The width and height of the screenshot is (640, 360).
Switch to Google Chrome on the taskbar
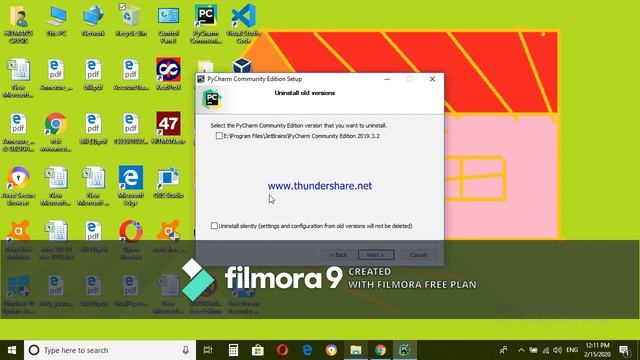tap(380, 350)
